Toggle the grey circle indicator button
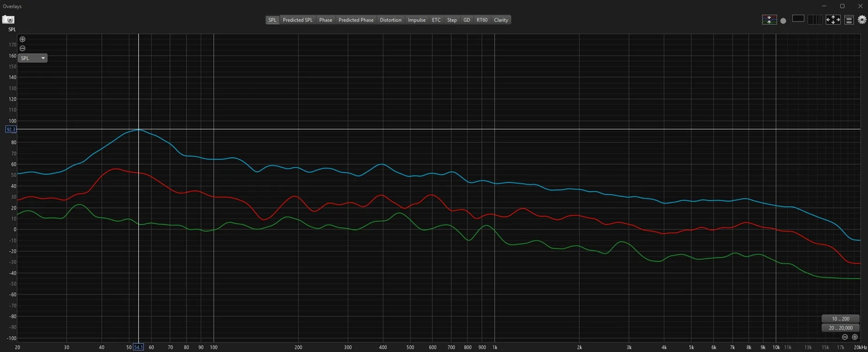 pos(783,21)
